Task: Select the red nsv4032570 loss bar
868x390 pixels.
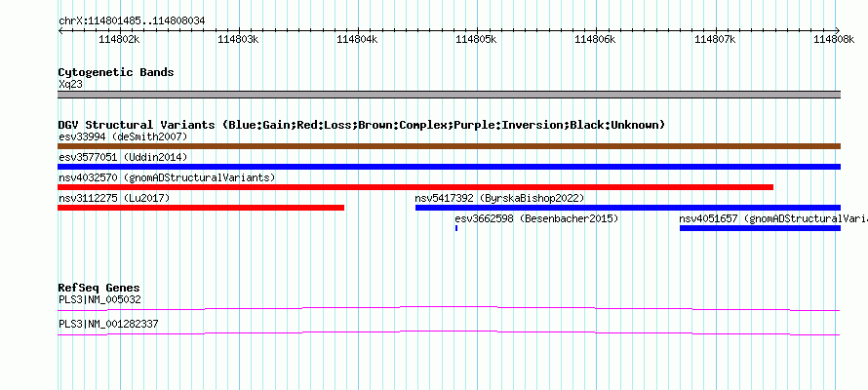Action: 415,187
